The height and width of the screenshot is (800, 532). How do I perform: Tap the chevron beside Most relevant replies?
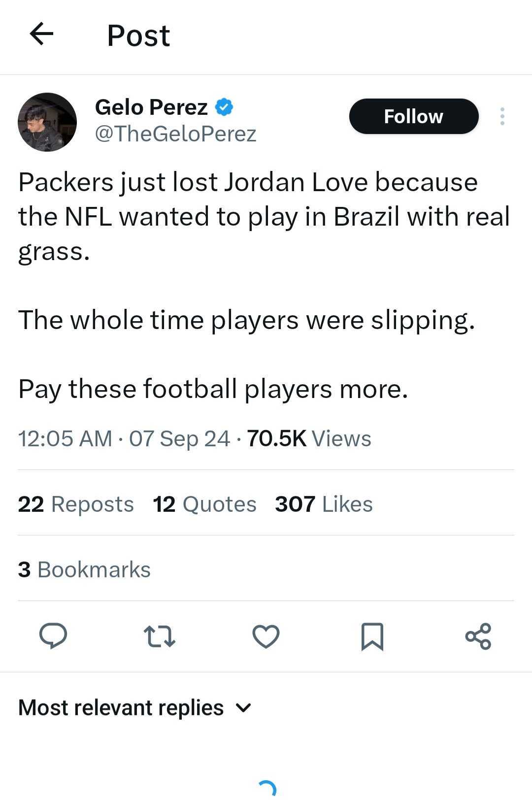point(243,708)
